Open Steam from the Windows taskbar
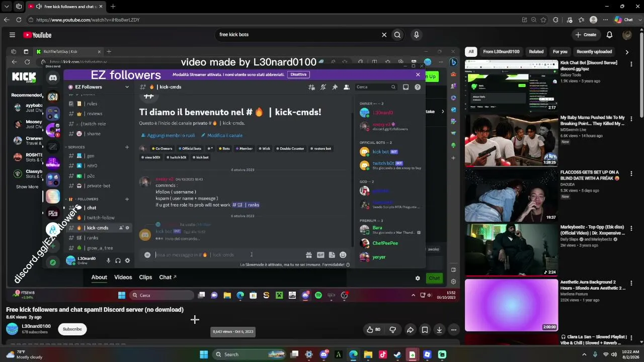This screenshot has width=644, height=362. [x=397, y=354]
